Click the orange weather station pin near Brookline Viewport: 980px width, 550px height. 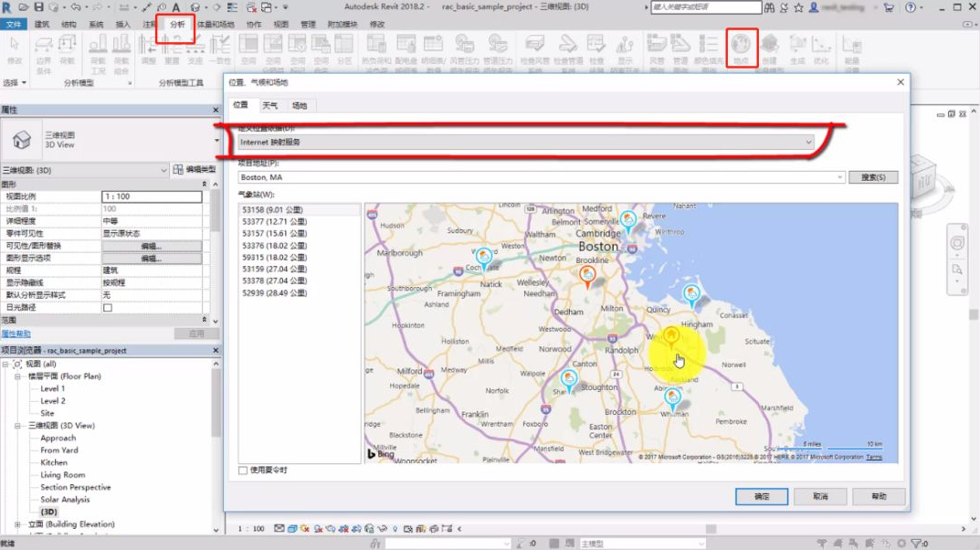587,273
